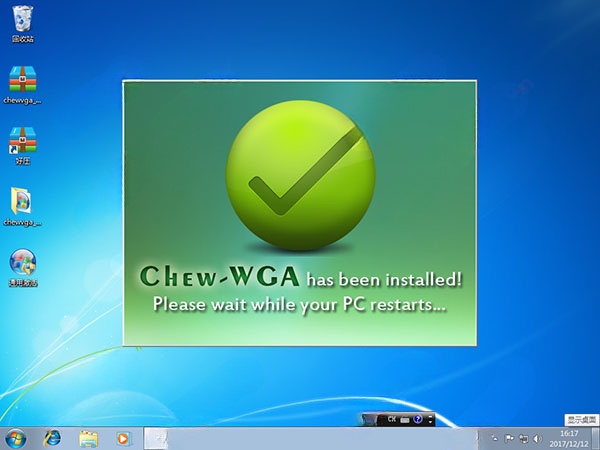Open Windows Explorer from taskbar

pos(88,439)
